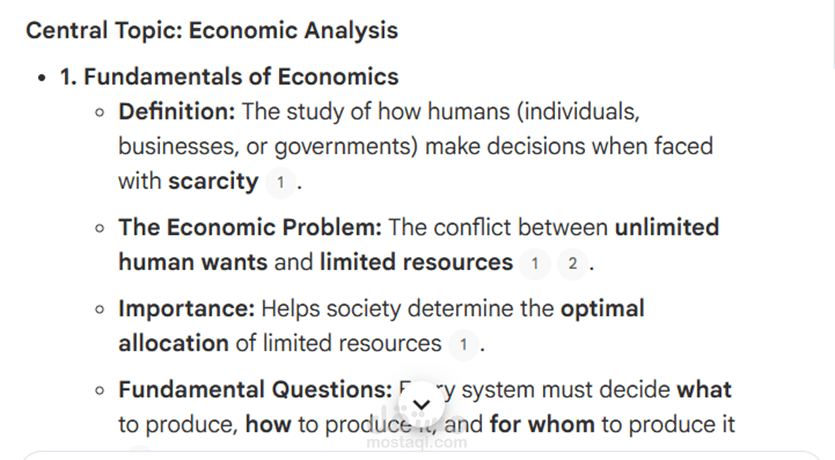The width and height of the screenshot is (835, 460).
Task: Click the bold phrase limited resources
Action: click(x=416, y=262)
